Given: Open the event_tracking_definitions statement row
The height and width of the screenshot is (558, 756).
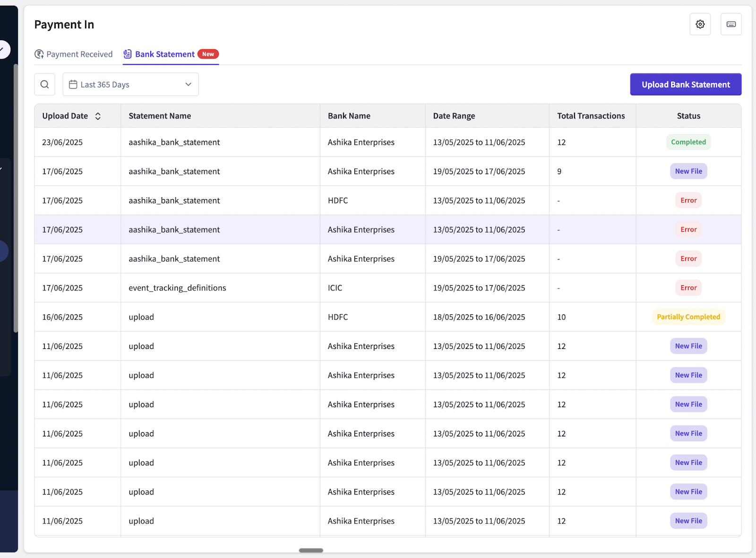Looking at the screenshot, I should click(387, 288).
